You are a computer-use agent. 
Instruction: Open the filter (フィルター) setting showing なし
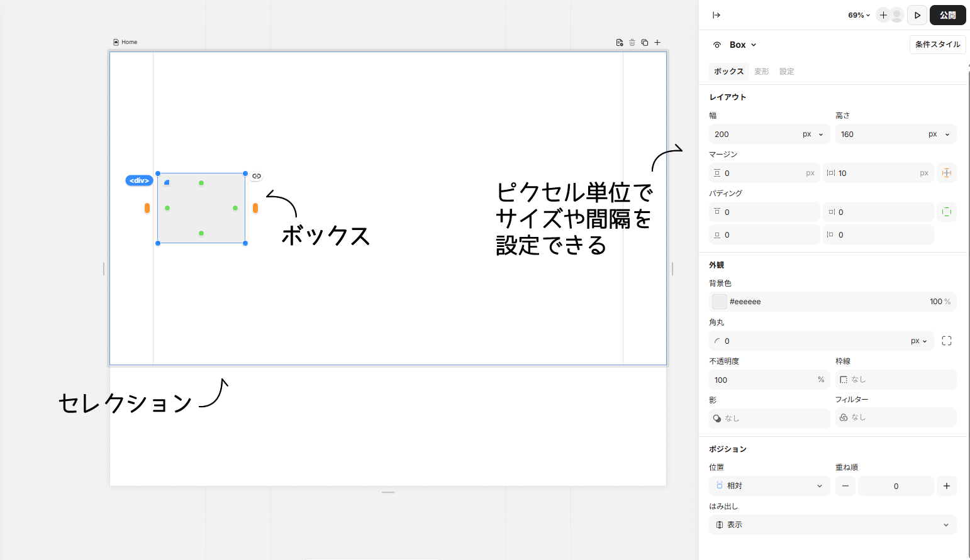[x=895, y=417]
